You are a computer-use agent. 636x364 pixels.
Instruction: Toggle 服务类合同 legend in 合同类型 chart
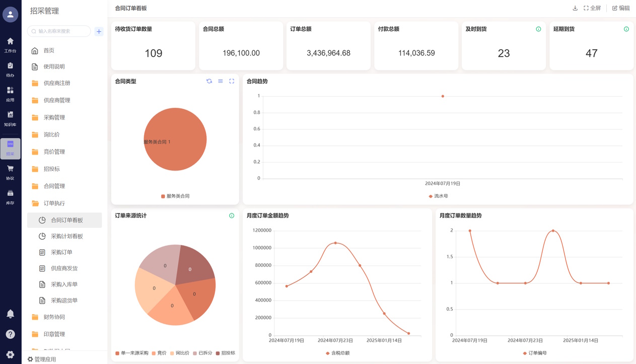coord(175,196)
